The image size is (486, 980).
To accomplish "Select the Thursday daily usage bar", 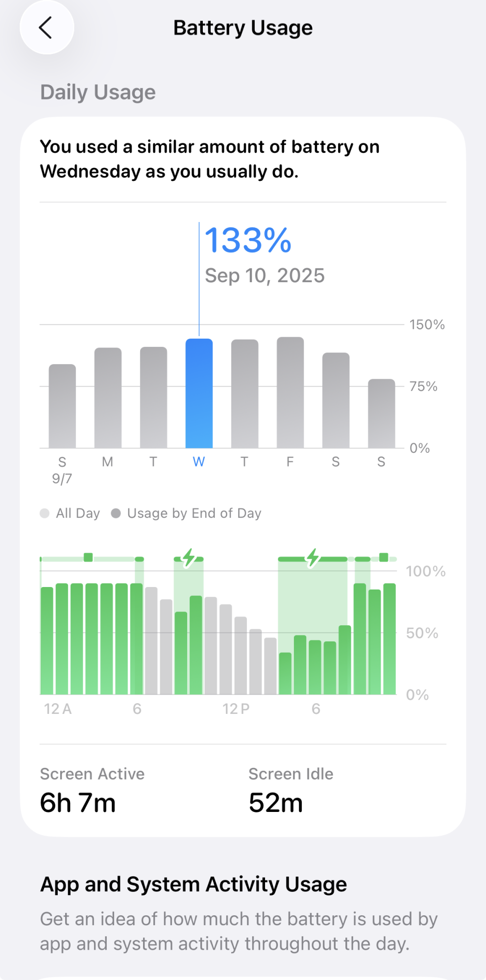I will point(244,394).
